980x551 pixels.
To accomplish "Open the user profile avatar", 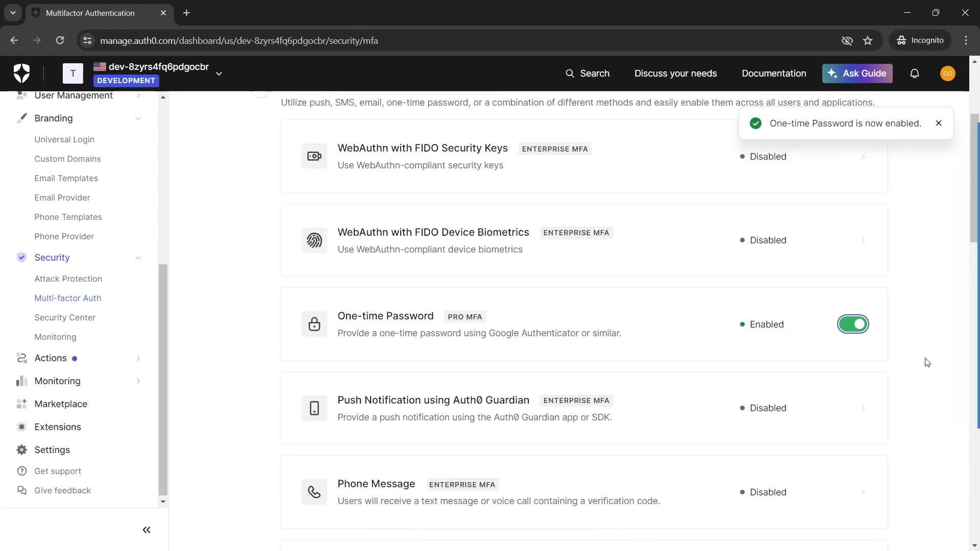I will tap(947, 73).
